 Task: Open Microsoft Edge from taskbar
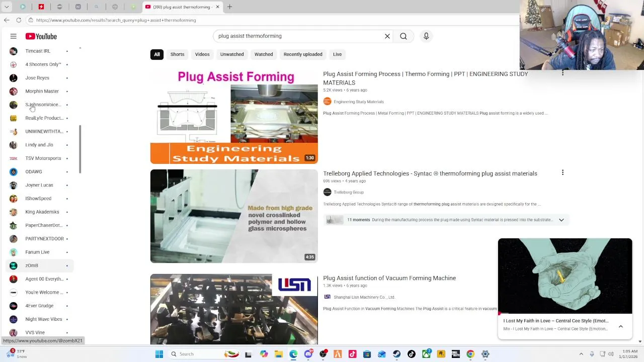293,354
